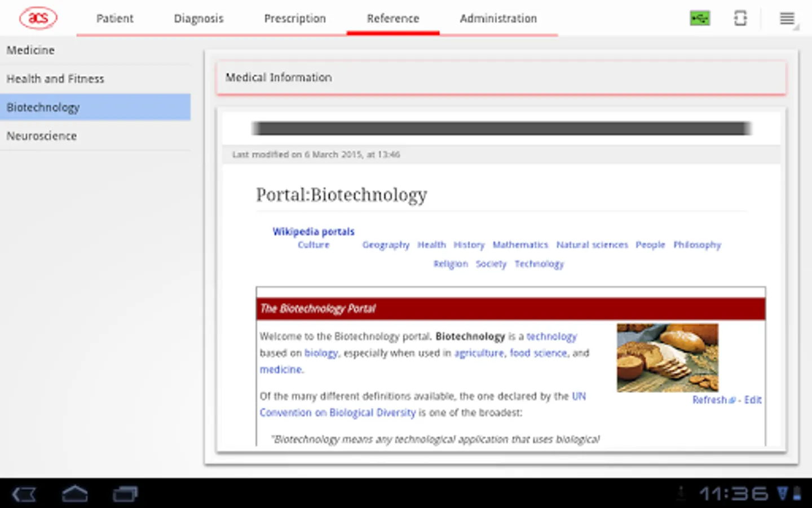812x508 pixels.
Task: Open the Administration tab
Action: click(498, 19)
